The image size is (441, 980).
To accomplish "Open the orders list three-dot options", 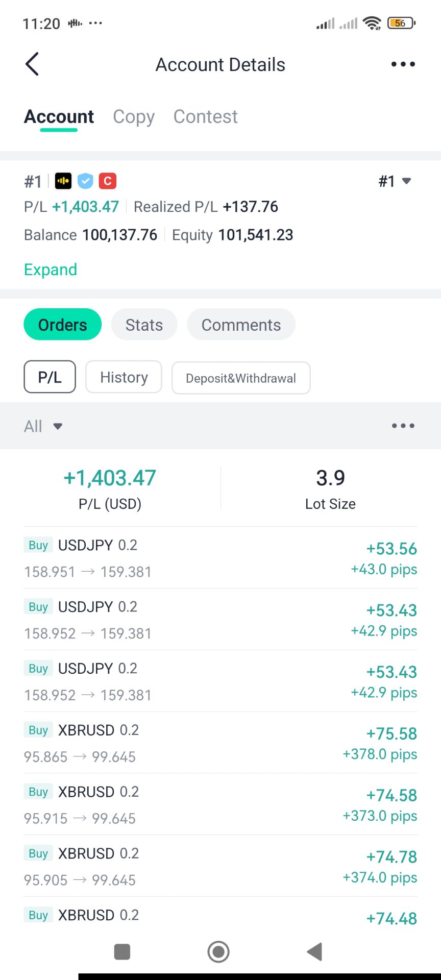I will (403, 426).
